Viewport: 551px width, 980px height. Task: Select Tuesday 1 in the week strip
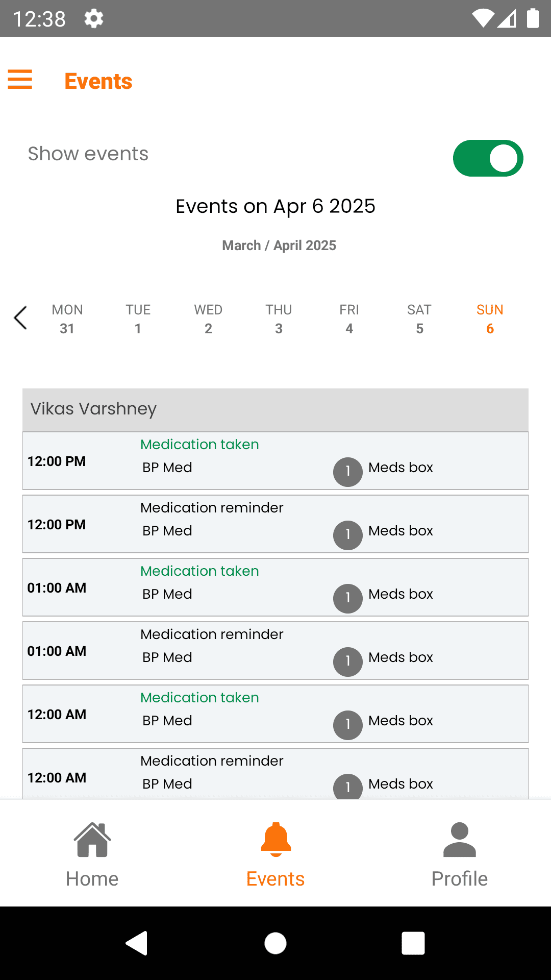point(138,319)
